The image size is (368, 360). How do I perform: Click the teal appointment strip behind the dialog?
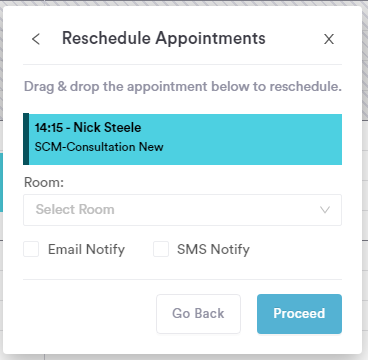[x=1, y=182]
